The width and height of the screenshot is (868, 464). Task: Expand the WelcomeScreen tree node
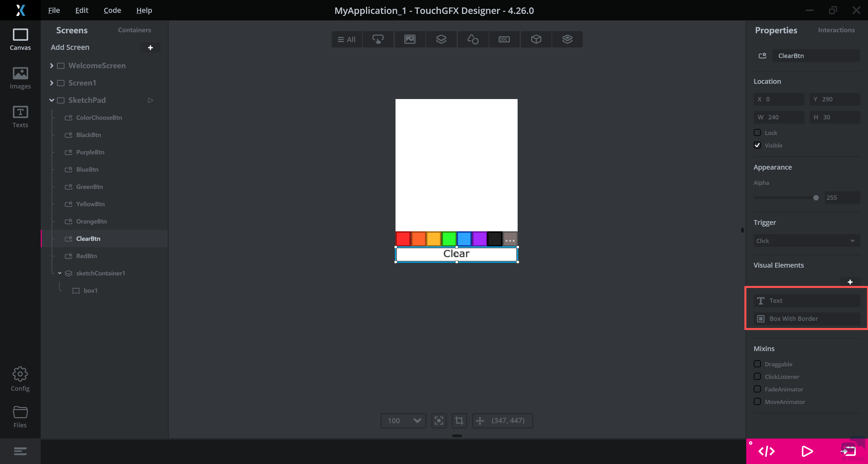coord(52,65)
